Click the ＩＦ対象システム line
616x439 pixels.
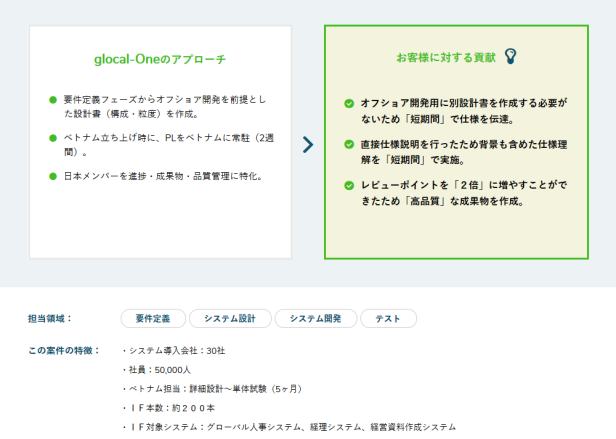pyautogui.click(x=289, y=427)
